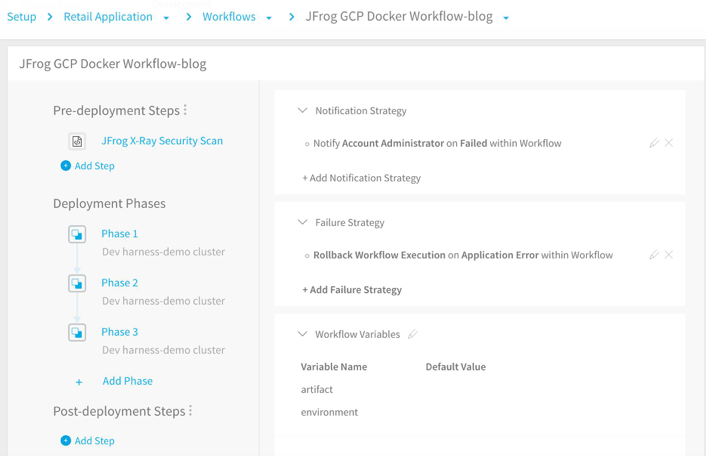The height and width of the screenshot is (456, 706).
Task: Delete the Account Administrator notification strategy
Action: 669,143
